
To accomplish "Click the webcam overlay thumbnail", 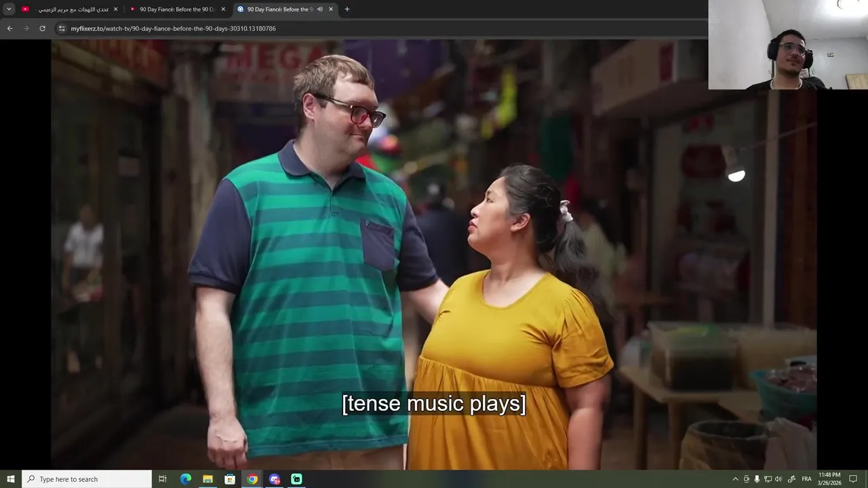I will (788, 45).
